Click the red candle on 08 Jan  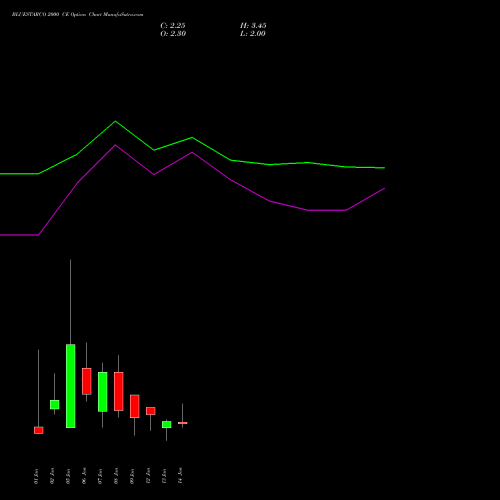tap(119, 391)
